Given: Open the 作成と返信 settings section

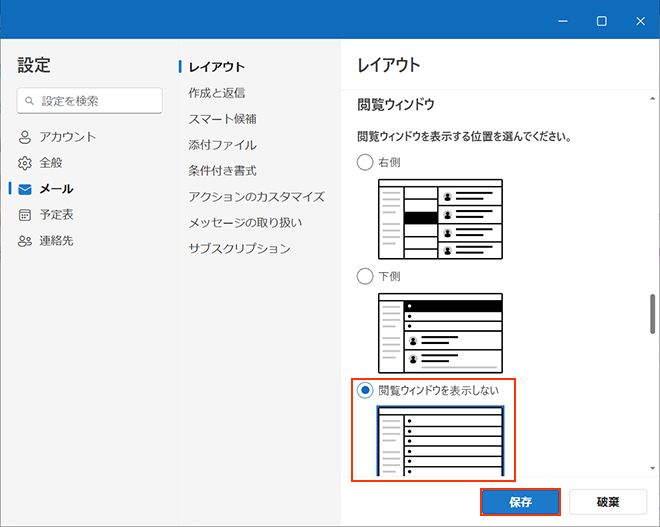Looking at the screenshot, I should click(216, 93).
